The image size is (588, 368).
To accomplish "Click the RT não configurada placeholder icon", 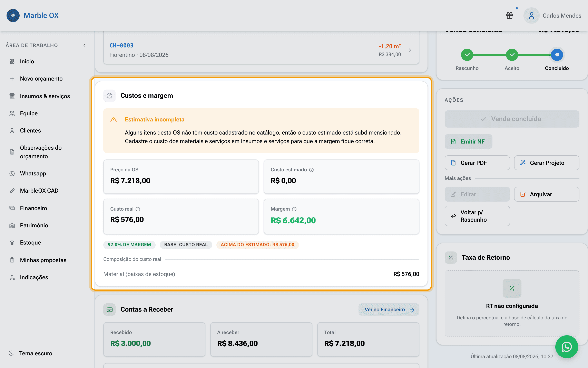I will (512, 288).
